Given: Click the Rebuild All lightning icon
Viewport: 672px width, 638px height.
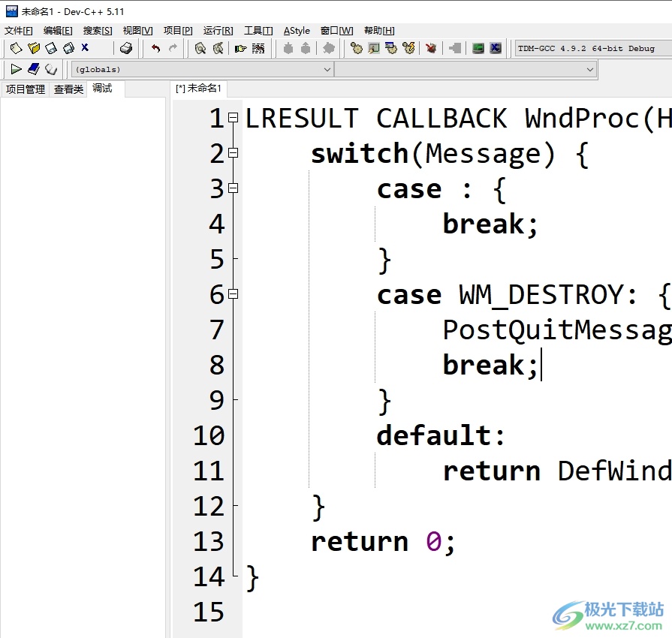Looking at the screenshot, I should coord(409,48).
